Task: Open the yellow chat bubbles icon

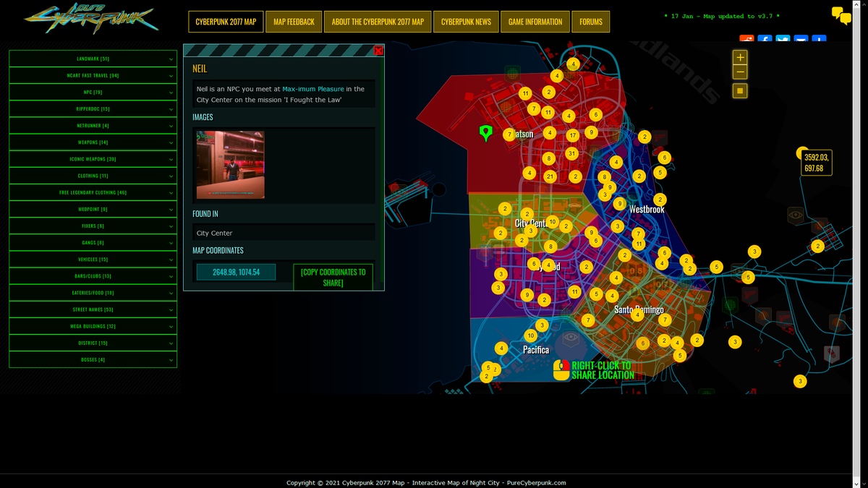Action: coord(841,15)
